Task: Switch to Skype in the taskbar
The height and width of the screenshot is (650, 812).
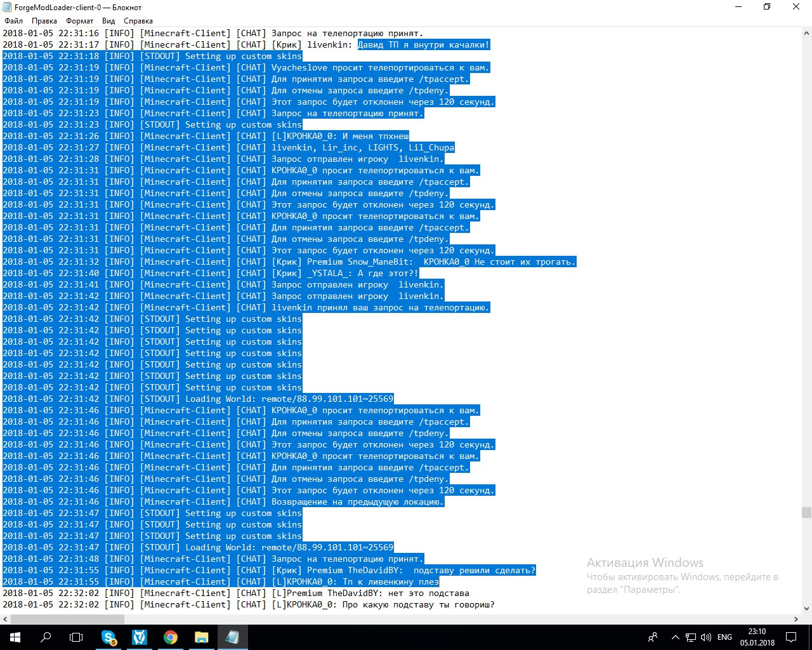Action: click(x=109, y=637)
